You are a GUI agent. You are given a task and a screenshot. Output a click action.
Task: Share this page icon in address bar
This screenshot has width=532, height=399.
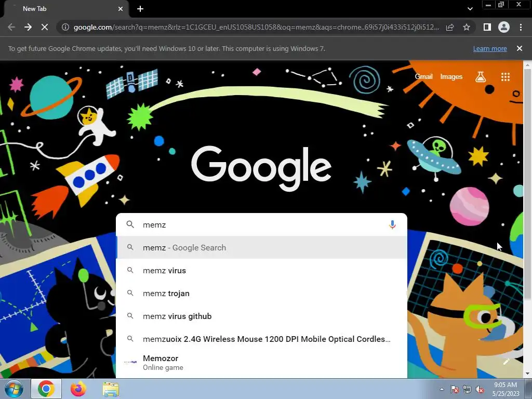point(450,27)
